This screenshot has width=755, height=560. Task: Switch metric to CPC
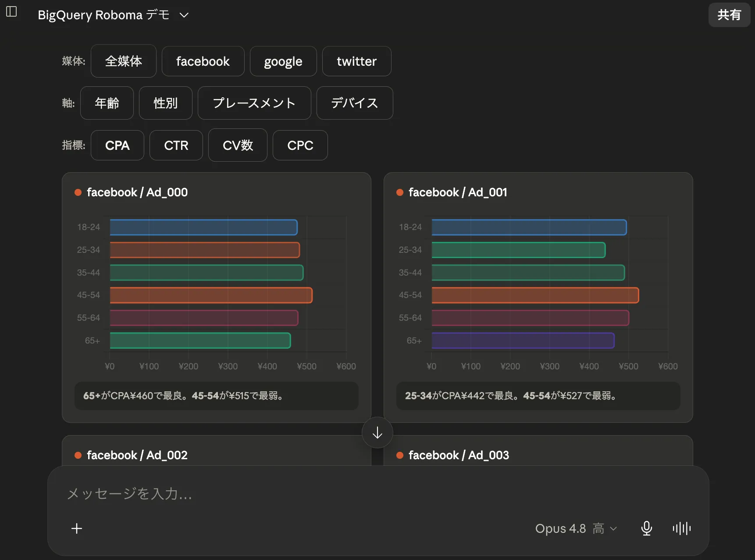click(300, 145)
